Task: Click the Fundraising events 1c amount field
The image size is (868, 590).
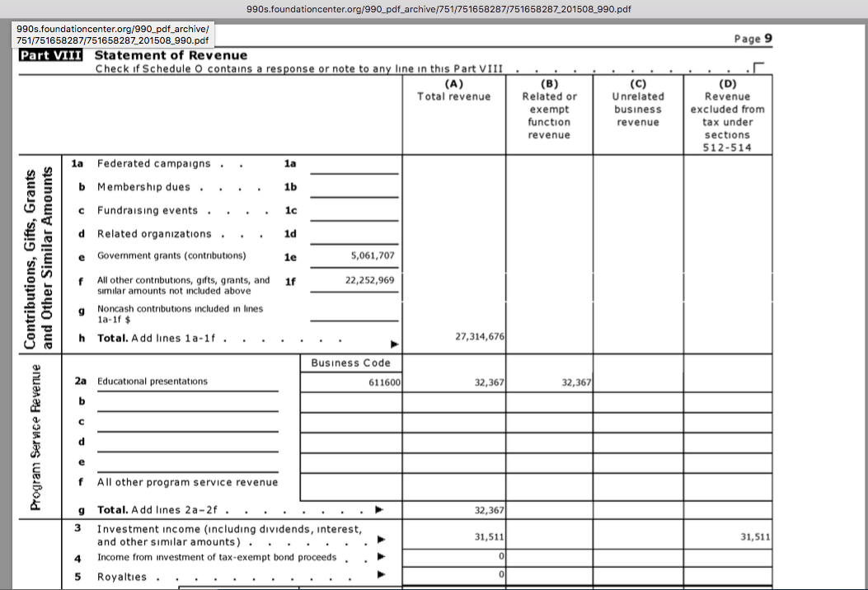Action: click(354, 211)
